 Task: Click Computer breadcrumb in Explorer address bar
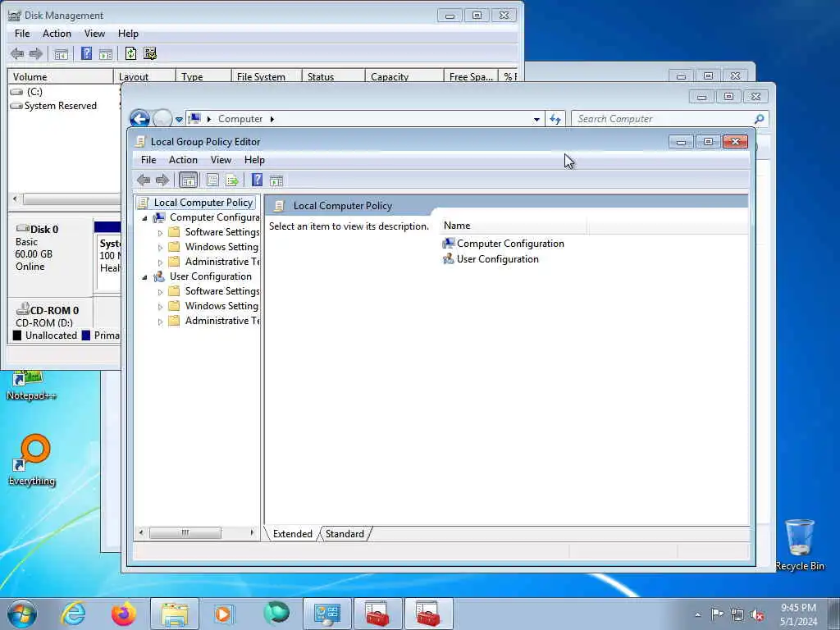[240, 119]
